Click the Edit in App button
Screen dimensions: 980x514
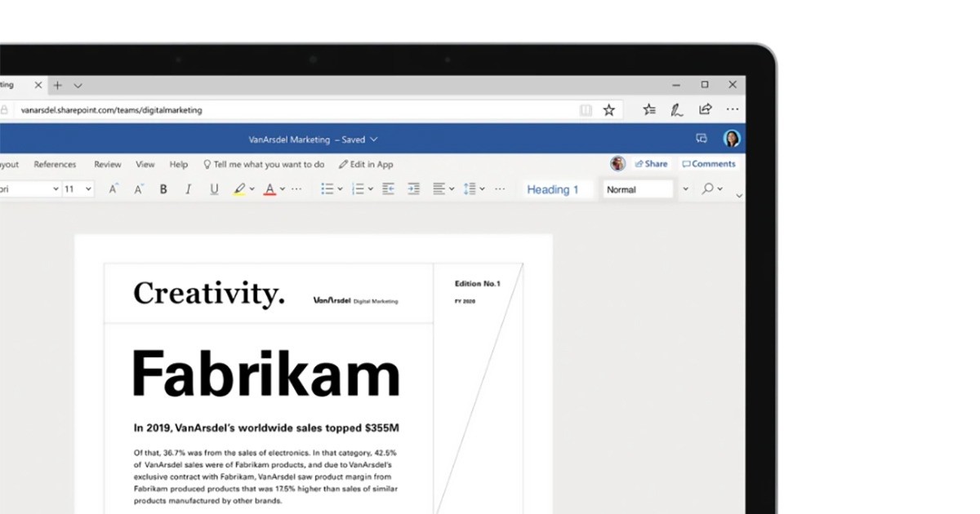[366, 164]
